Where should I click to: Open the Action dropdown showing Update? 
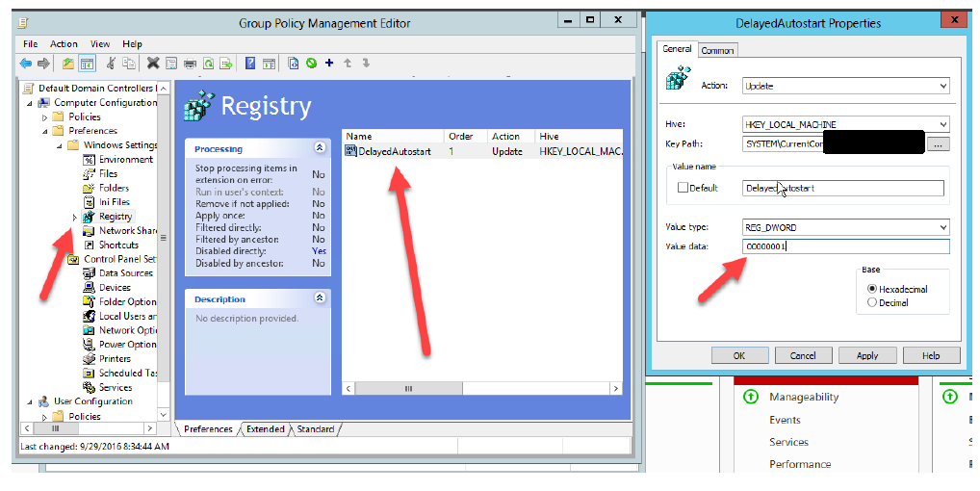pyautogui.click(x=845, y=86)
